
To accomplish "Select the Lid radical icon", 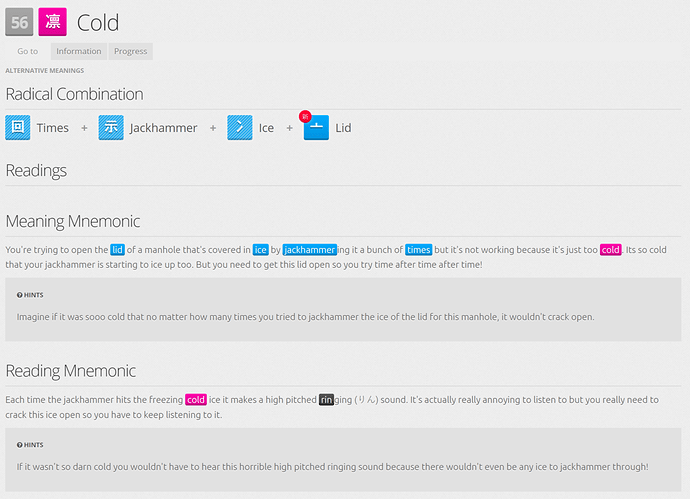I will [x=317, y=129].
